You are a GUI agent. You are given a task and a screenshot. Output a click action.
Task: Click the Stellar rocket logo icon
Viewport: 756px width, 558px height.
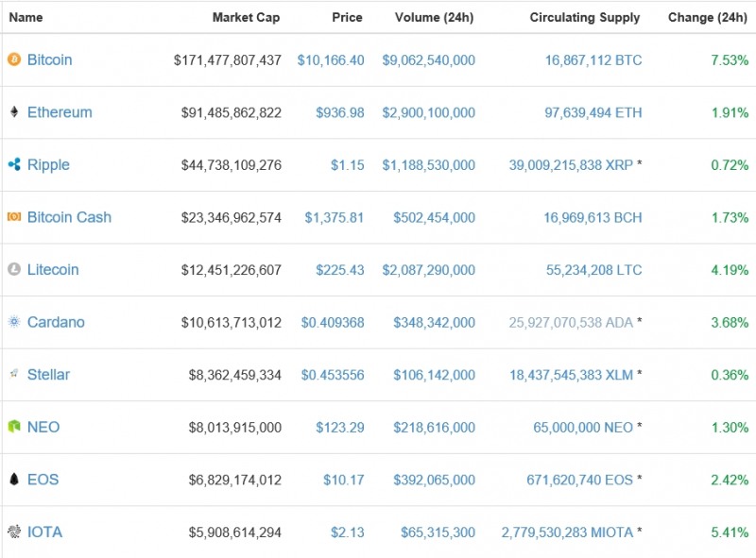13,375
